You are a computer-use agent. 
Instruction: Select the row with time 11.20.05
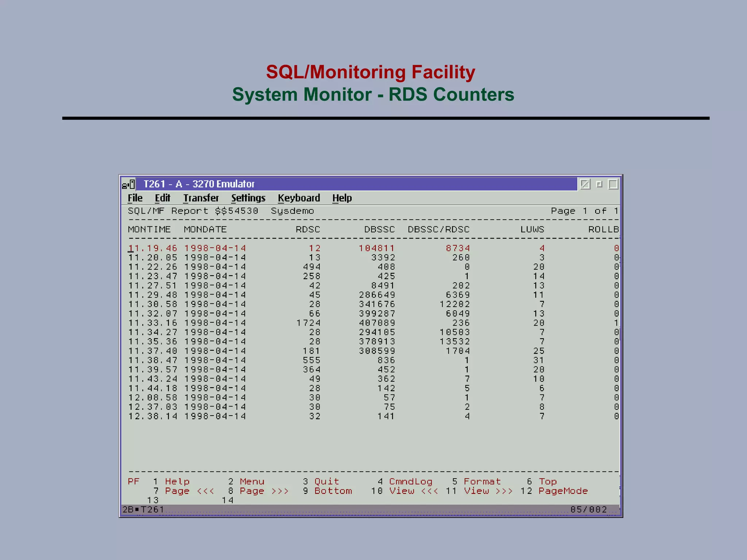tap(373, 258)
